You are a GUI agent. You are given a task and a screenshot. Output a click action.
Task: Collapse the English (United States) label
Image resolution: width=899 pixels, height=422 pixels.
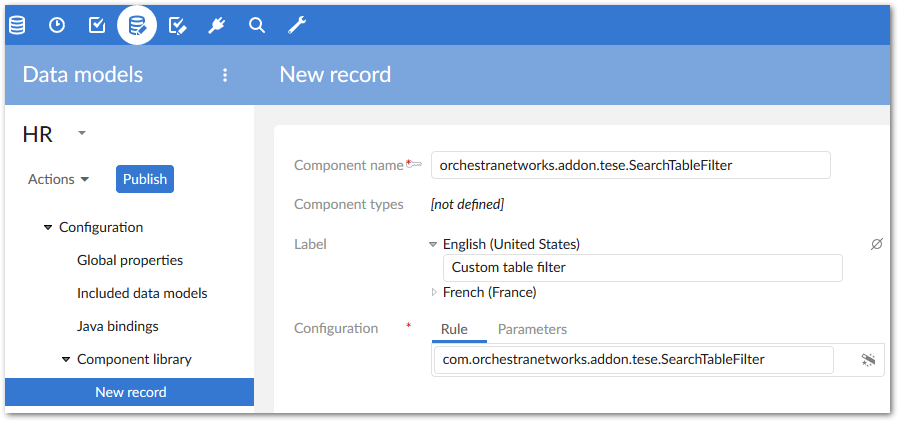pos(433,244)
